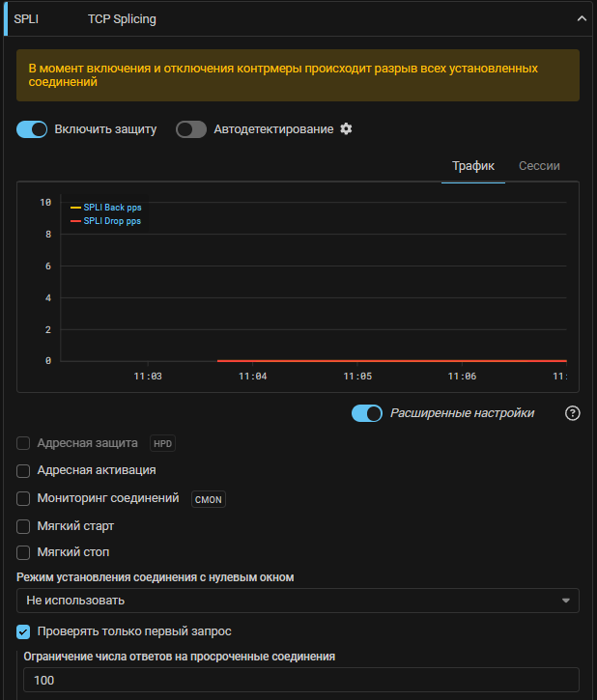
Task: Switch to the 'Трафик' tab
Action: (x=473, y=166)
